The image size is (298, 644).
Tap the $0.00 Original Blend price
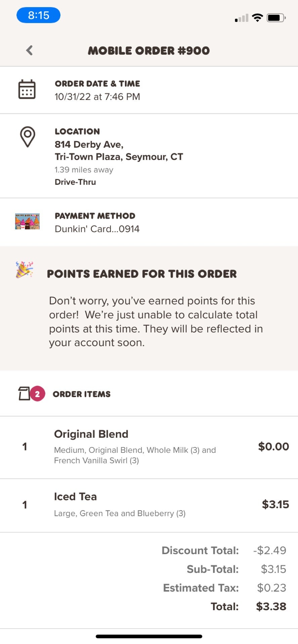pos(273,446)
